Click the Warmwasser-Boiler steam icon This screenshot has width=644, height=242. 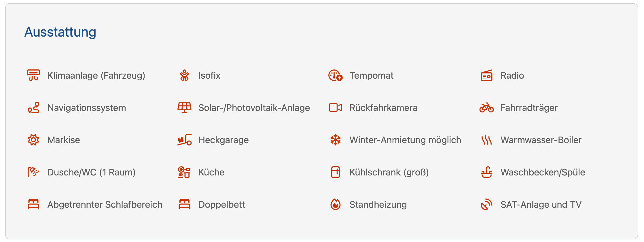pyautogui.click(x=486, y=140)
